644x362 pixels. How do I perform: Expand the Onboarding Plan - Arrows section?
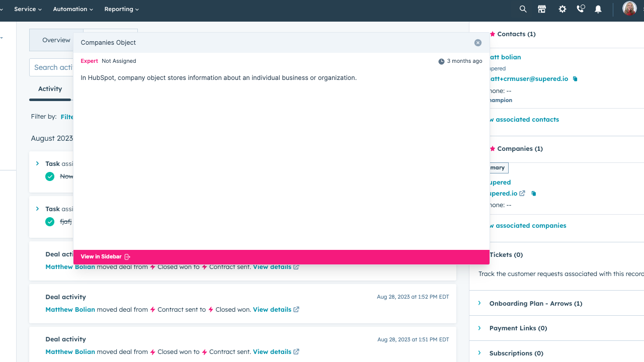click(x=479, y=303)
